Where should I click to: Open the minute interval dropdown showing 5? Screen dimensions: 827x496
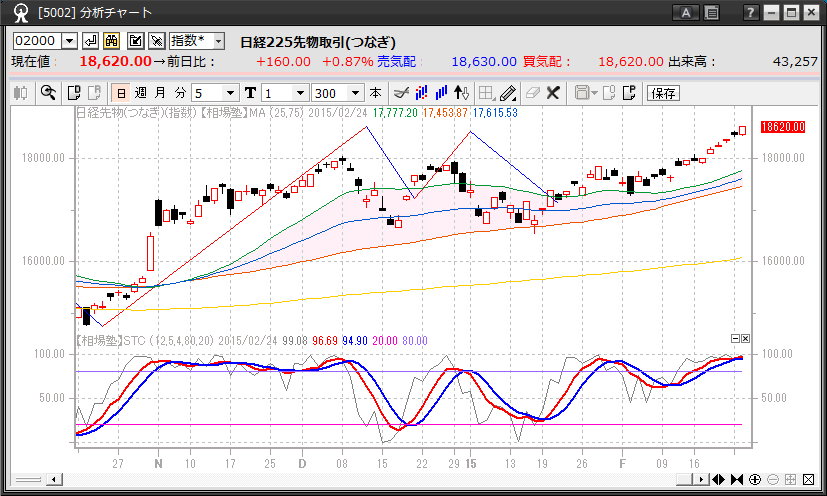tap(232, 93)
